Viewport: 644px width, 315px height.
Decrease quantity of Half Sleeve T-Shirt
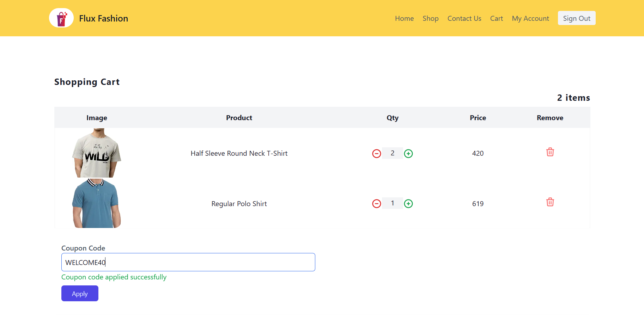[376, 154]
